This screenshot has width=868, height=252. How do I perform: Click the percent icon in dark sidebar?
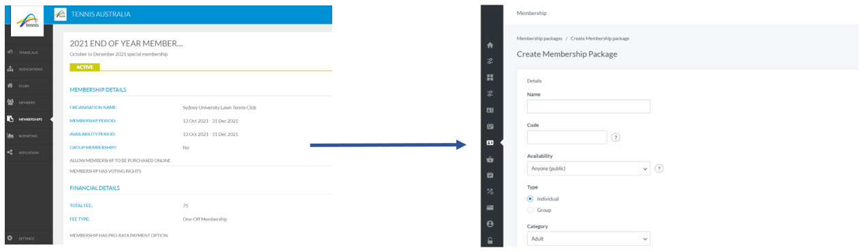(489, 191)
